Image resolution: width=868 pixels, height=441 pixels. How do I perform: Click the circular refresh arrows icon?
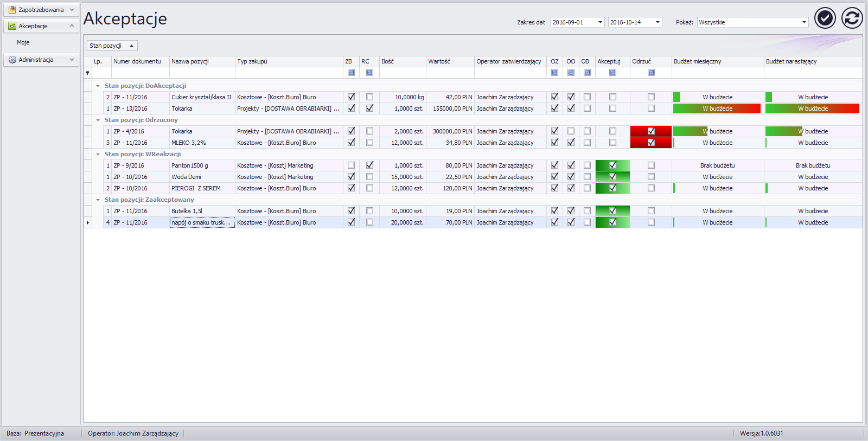point(852,18)
